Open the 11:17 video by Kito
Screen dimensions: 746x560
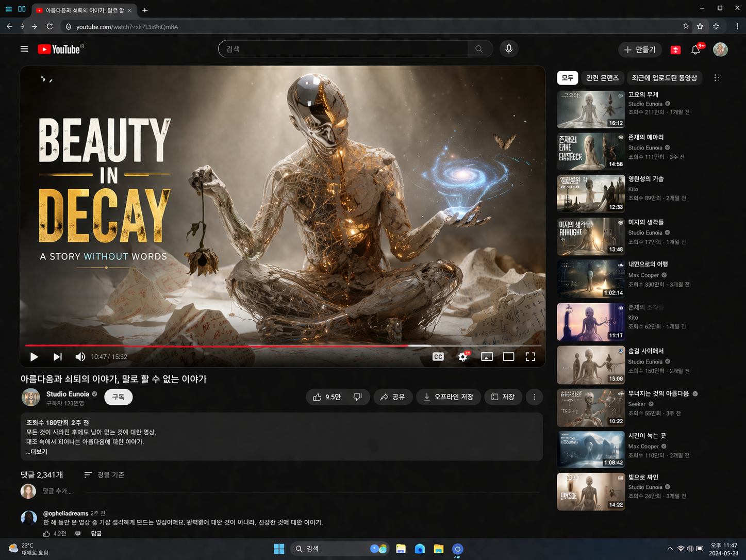591,322
